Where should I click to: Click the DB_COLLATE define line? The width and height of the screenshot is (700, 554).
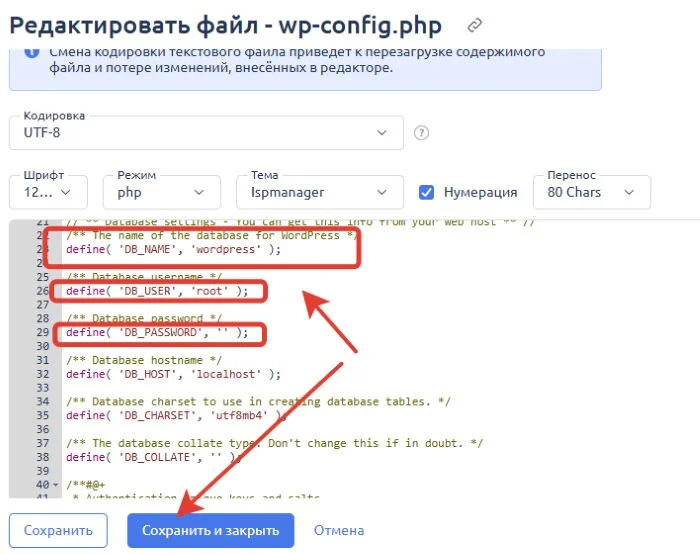[x=154, y=457]
